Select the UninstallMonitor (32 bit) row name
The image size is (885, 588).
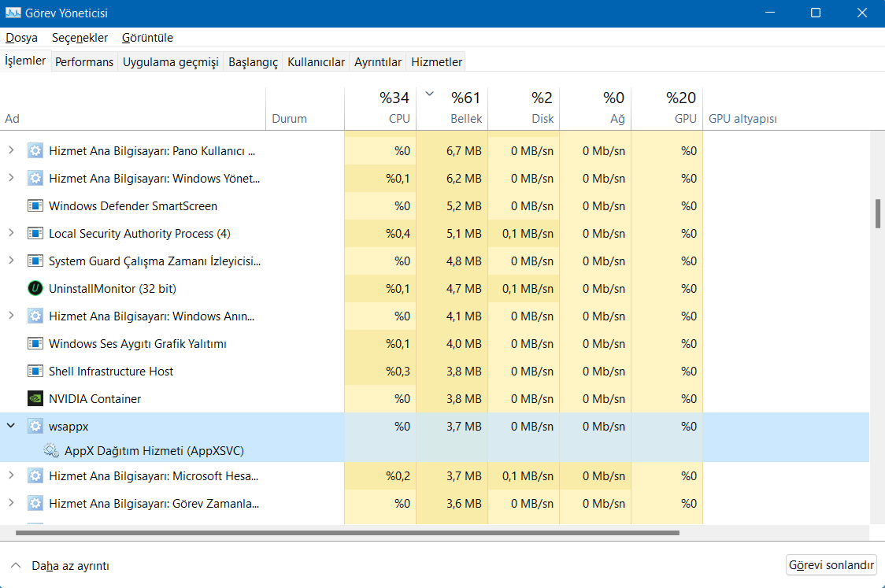(x=113, y=288)
